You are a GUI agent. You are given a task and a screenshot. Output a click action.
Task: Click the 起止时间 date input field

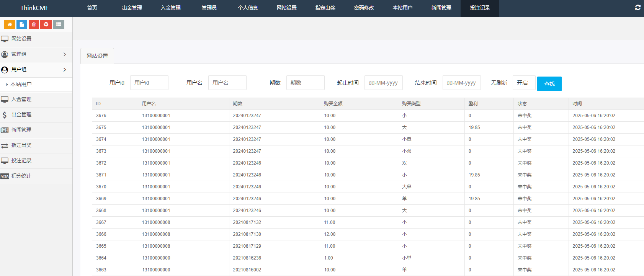point(383,83)
